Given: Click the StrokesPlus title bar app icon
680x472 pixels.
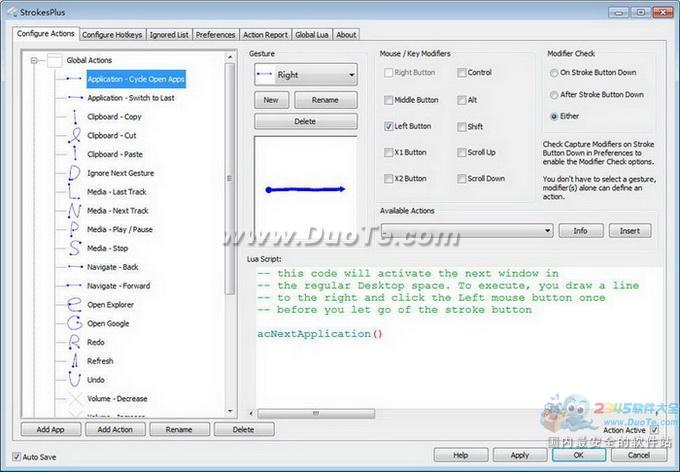Looking at the screenshot, I should (x=13, y=12).
